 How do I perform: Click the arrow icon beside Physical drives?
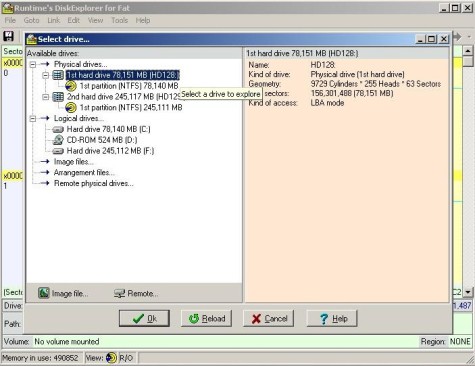[45, 64]
